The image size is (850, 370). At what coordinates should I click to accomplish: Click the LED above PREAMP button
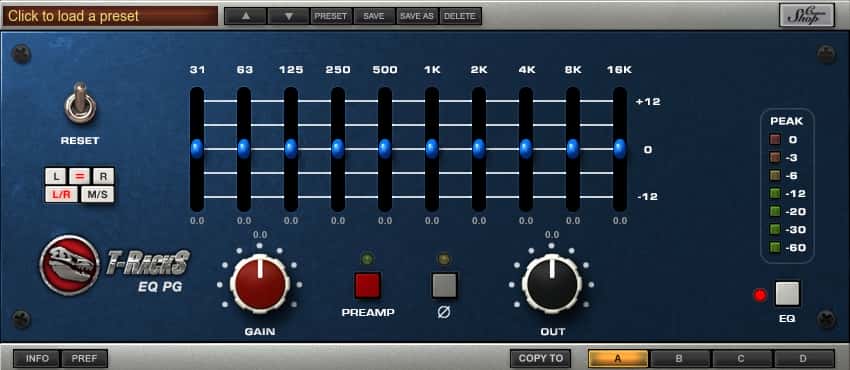[368, 259]
